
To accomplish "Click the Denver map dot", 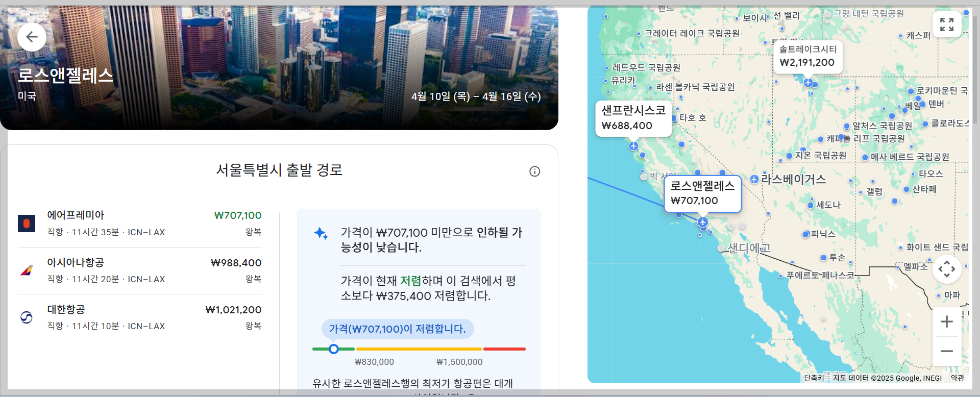I will 922,104.
